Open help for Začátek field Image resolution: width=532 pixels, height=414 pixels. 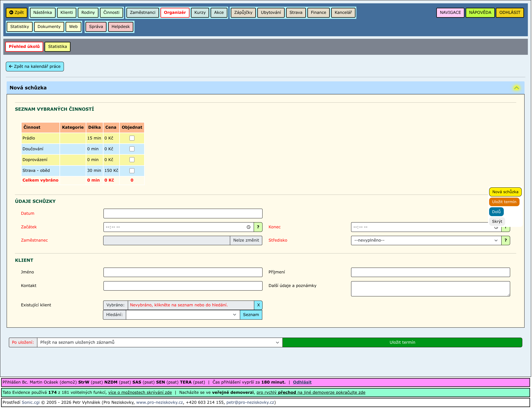pos(258,227)
